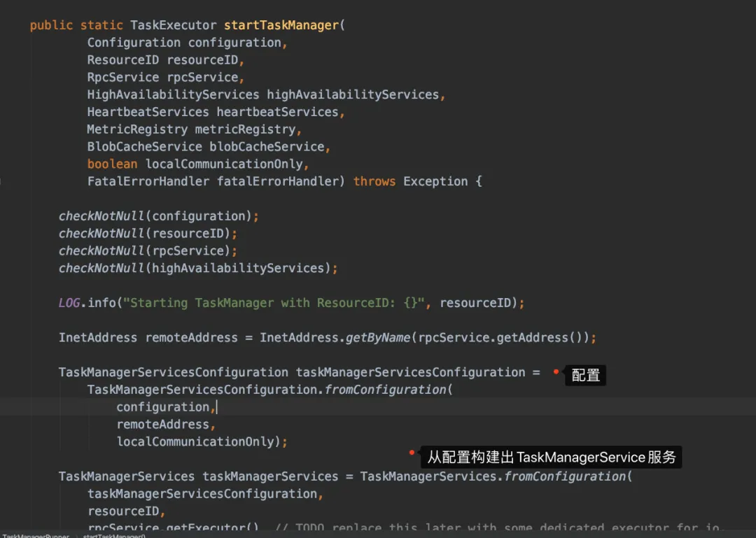Screen dimensions: 756x538
Task: Click the checkNotNull(configuration) statement
Action: [159, 216]
